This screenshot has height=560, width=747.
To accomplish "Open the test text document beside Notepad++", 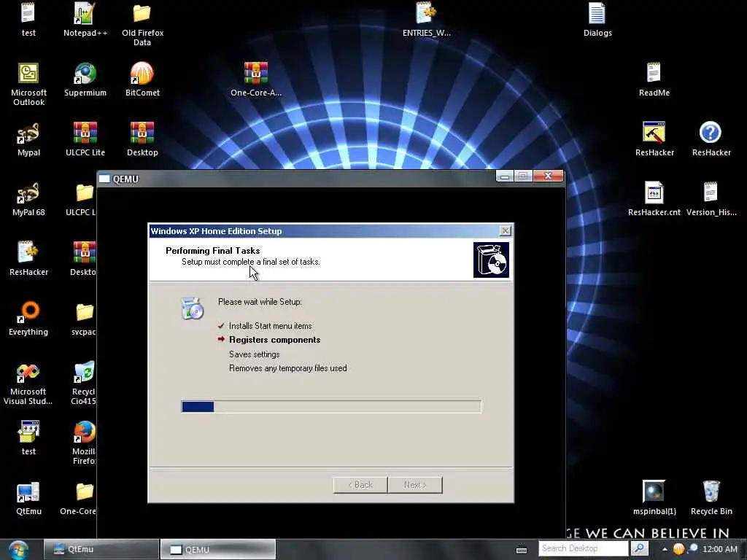I will click(28, 19).
